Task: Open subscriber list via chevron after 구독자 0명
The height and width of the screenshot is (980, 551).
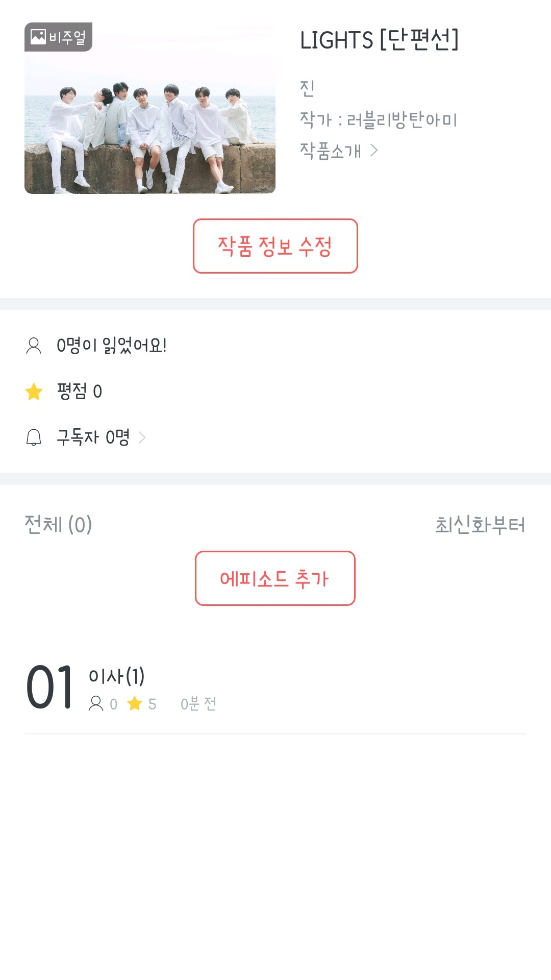Action: pyautogui.click(x=142, y=437)
